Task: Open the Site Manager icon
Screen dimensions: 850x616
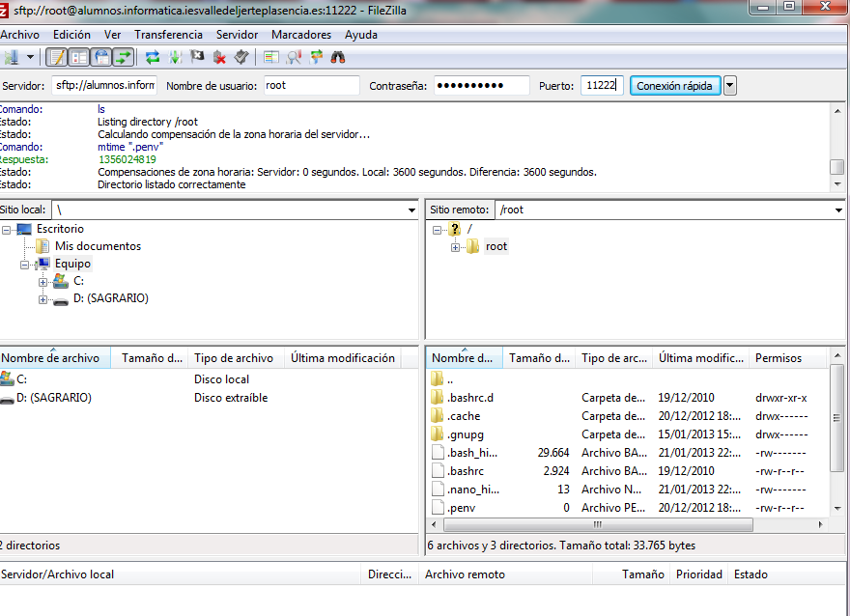Action: [x=12, y=57]
